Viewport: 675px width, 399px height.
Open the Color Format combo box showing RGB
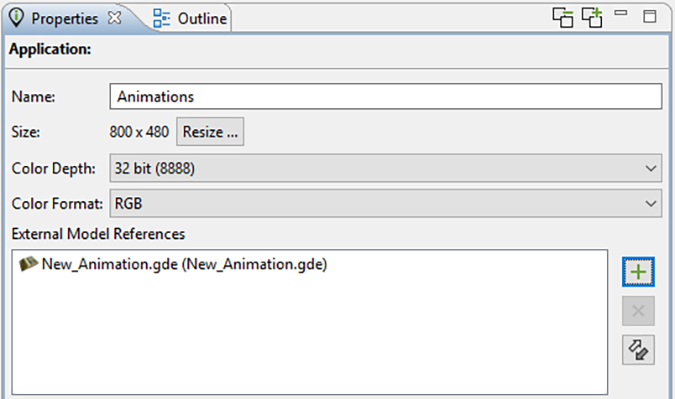(385, 203)
